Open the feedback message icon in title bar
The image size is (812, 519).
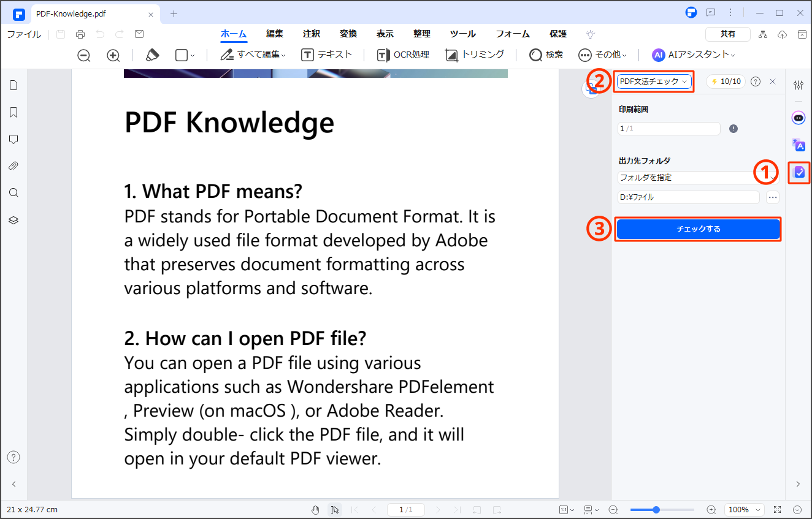point(711,12)
